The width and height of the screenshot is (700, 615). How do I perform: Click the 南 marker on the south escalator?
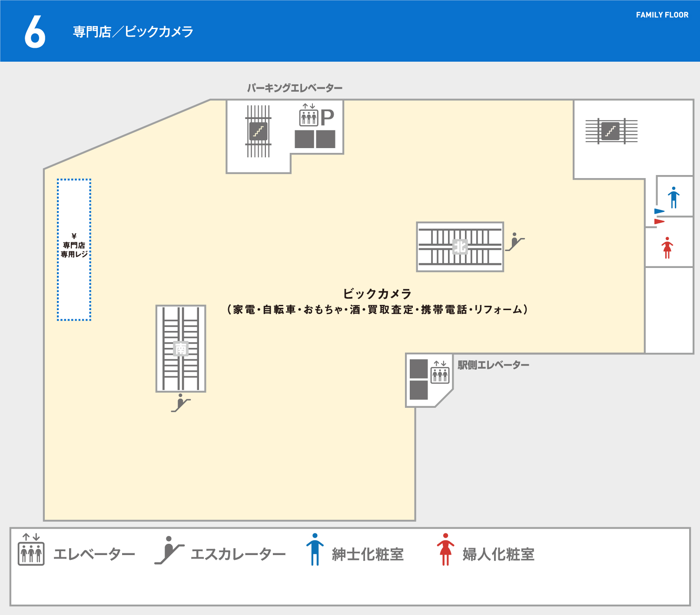(x=181, y=348)
